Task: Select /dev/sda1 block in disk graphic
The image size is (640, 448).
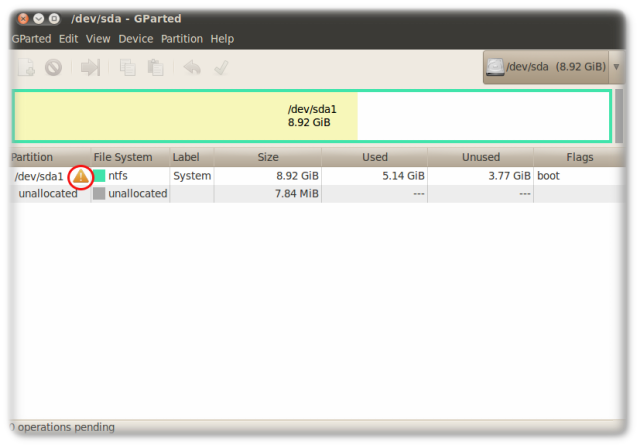Action: click(x=185, y=116)
